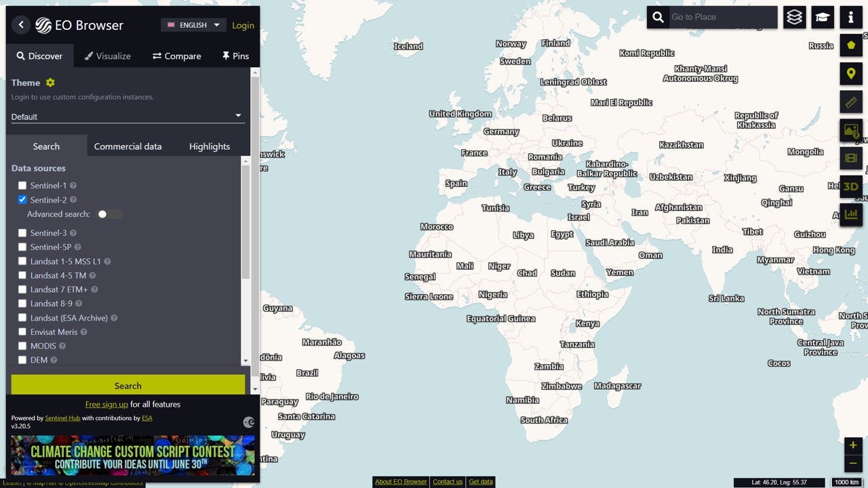
Task: Collapse the side panel with back arrow
Action: (21, 25)
